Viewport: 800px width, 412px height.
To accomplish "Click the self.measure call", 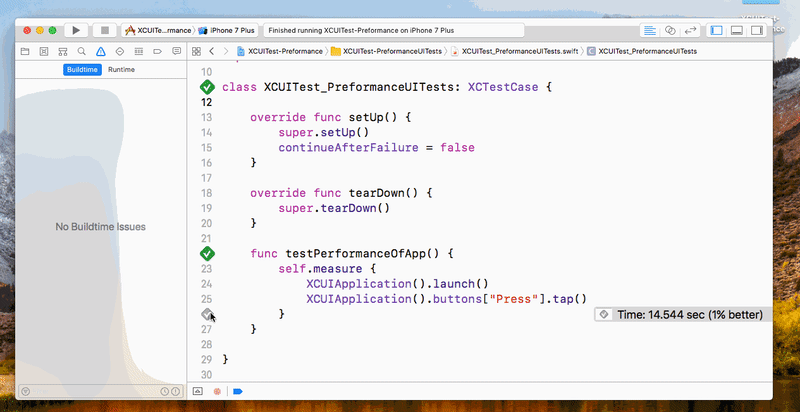I will (320, 269).
